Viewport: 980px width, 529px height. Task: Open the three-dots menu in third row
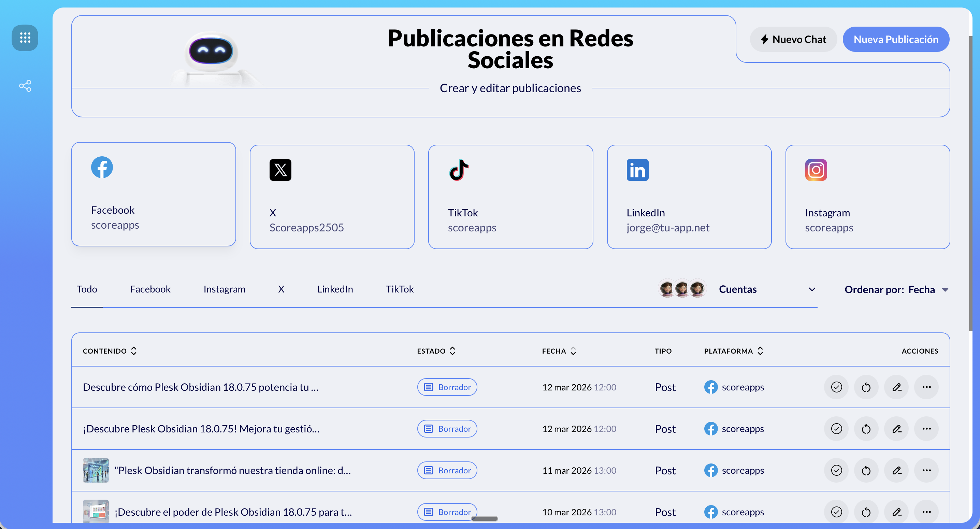click(x=926, y=470)
